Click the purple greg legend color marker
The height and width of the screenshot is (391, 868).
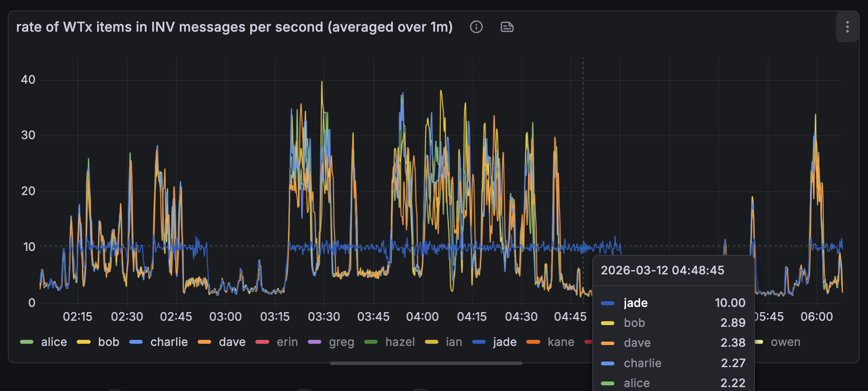(314, 342)
